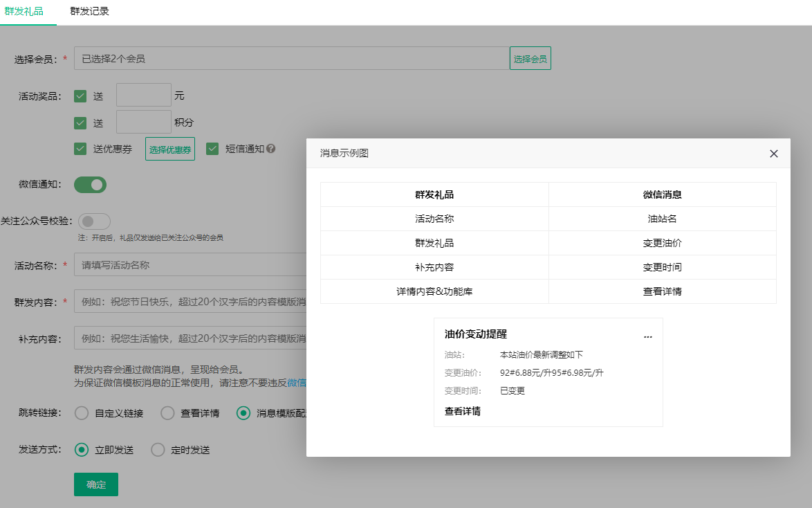Select the 立即发送 radio option
Viewport: 812px width, 508px height.
[82, 450]
